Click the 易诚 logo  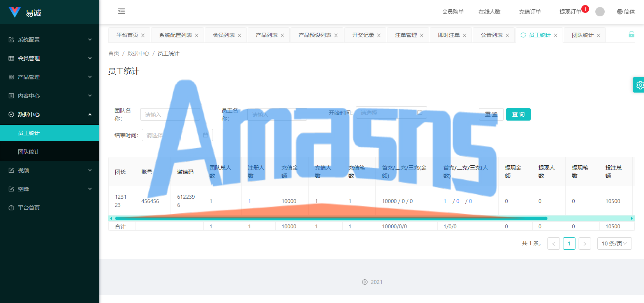25,12
